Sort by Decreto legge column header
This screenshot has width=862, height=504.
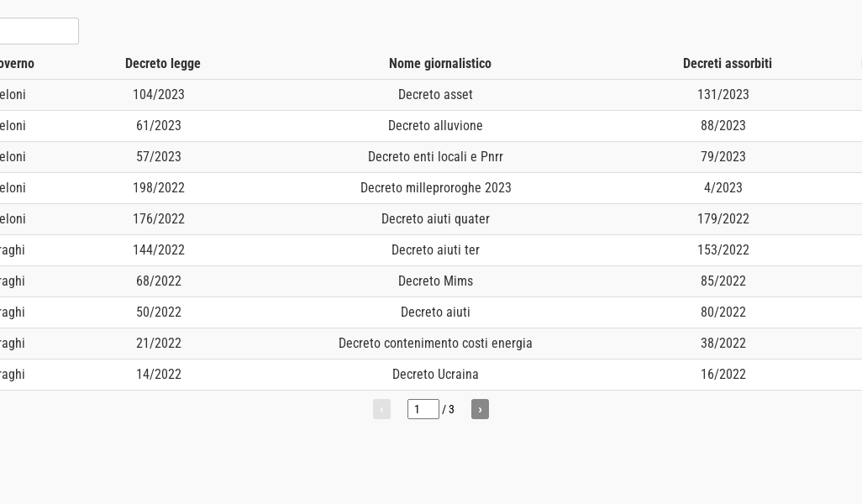point(163,64)
